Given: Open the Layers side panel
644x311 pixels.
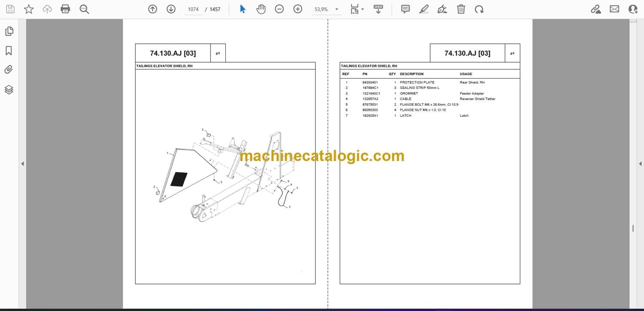Looking at the screenshot, I should [9, 89].
